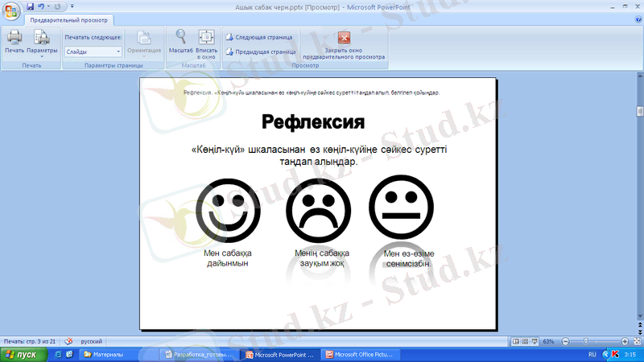This screenshot has height=362, width=644.
Task: Click the zoom in plus button
Action: [x=625, y=342]
